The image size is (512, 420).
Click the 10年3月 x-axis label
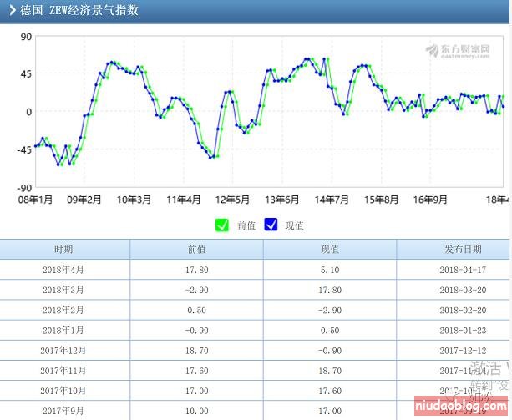pos(134,200)
